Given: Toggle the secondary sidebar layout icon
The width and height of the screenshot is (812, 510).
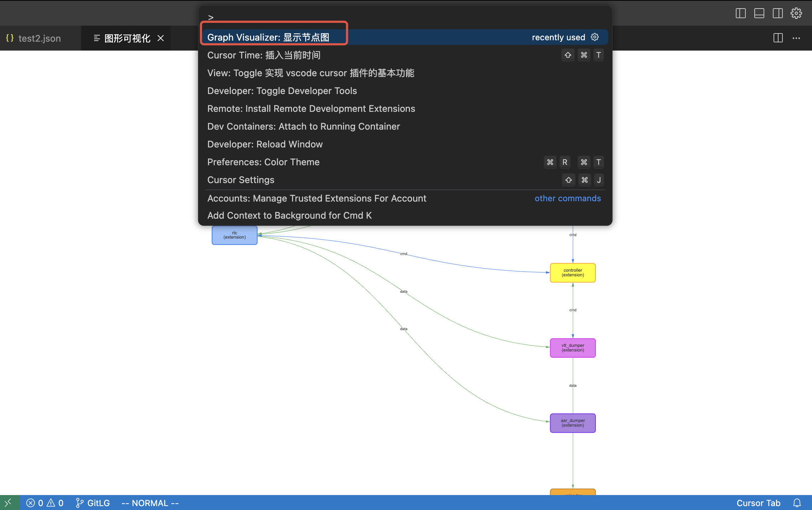Looking at the screenshot, I should pyautogui.click(x=777, y=14).
